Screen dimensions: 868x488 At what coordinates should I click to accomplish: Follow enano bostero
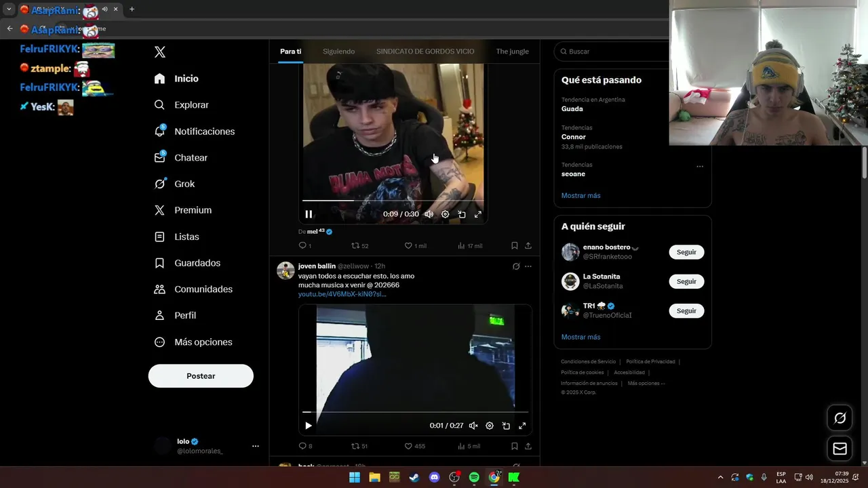point(686,252)
